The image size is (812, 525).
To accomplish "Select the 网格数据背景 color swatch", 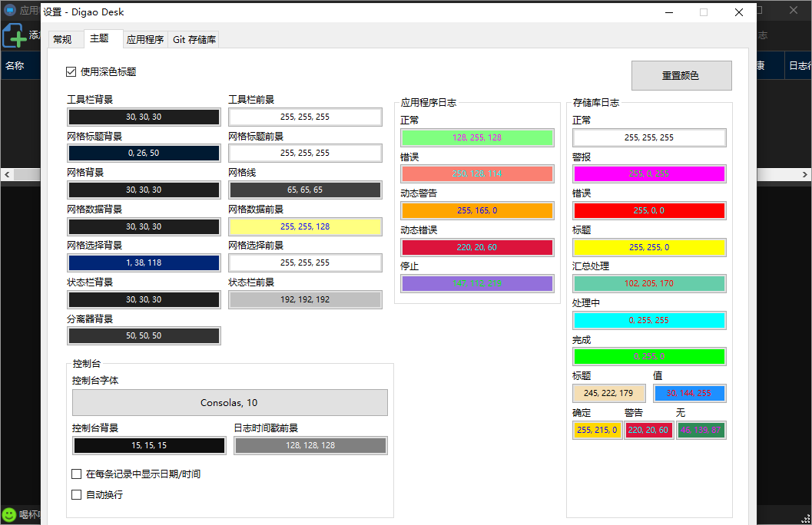I will [144, 226].
